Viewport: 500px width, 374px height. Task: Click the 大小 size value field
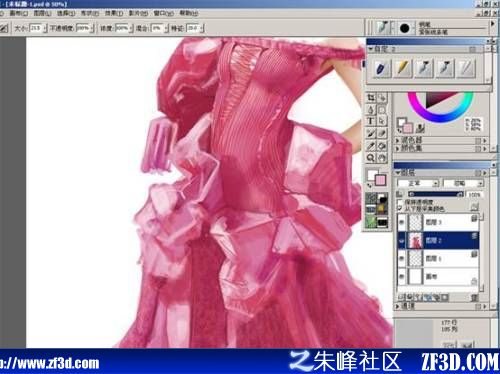tap(36, 28)
